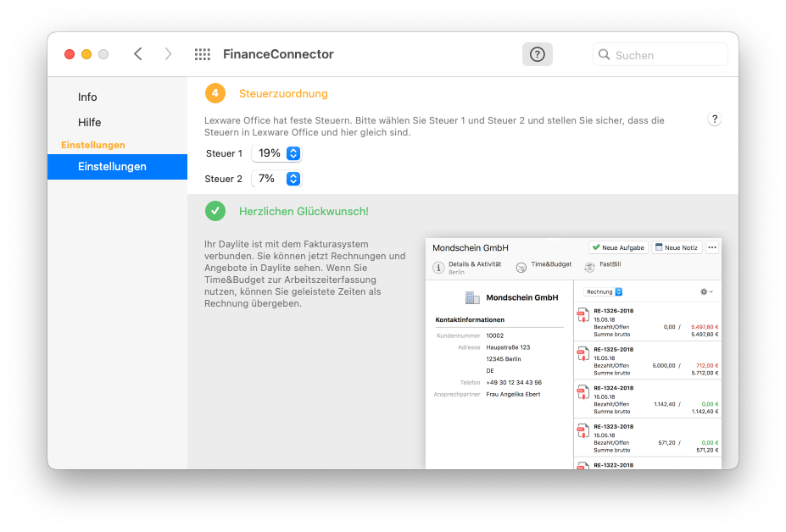Click the FinanceConnector window title
Screen dimensions: 786x532
(278, 54)
